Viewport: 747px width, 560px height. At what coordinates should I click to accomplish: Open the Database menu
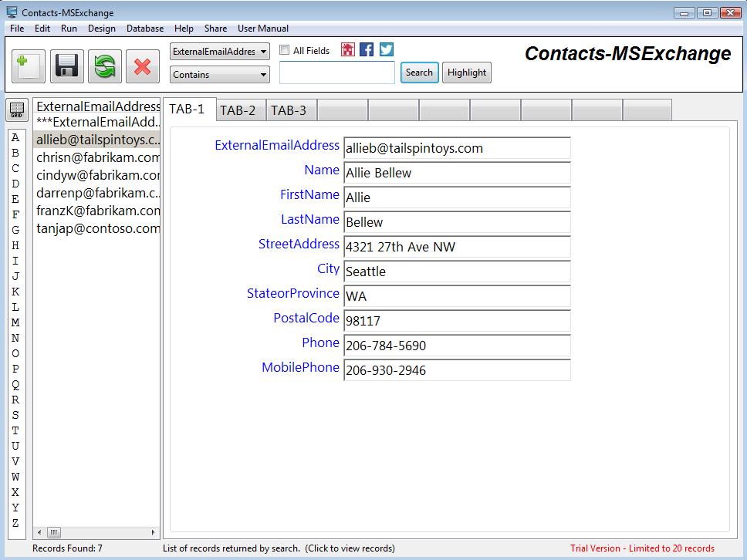(x=145, y=29)
